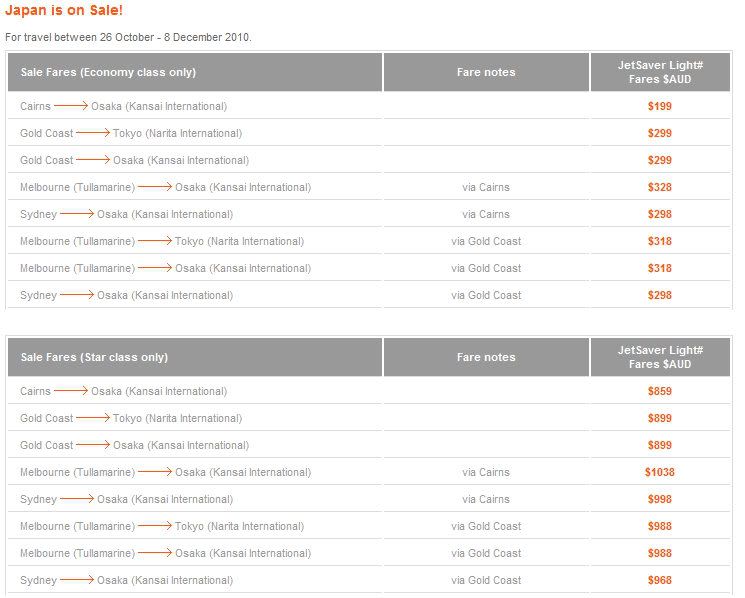Click the arrow icon in Economy Cairns to Osaka row
This screenshot has height=598, width=745.
71,106
